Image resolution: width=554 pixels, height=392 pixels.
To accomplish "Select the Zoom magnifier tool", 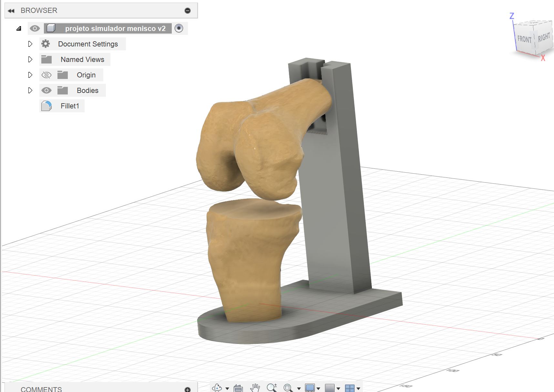I will pos(272,388).
